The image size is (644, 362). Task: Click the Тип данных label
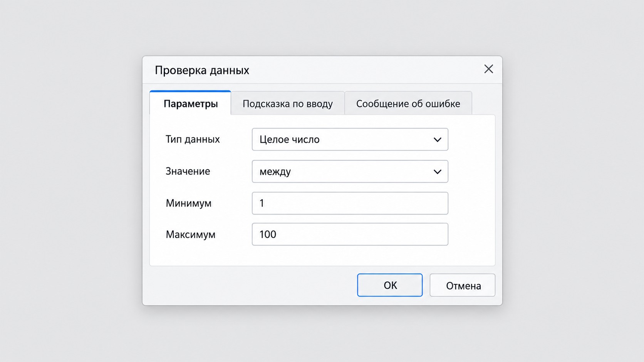click(x=193, y=139)
